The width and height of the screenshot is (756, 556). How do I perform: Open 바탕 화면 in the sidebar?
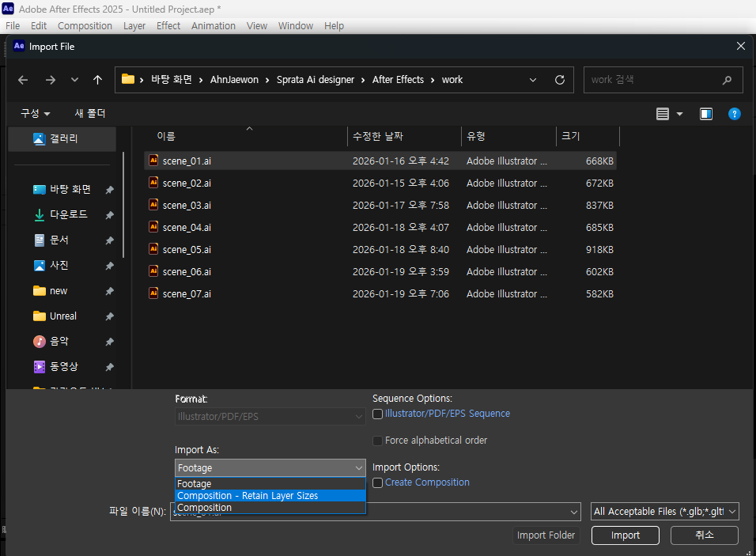(x=70, y=190)
